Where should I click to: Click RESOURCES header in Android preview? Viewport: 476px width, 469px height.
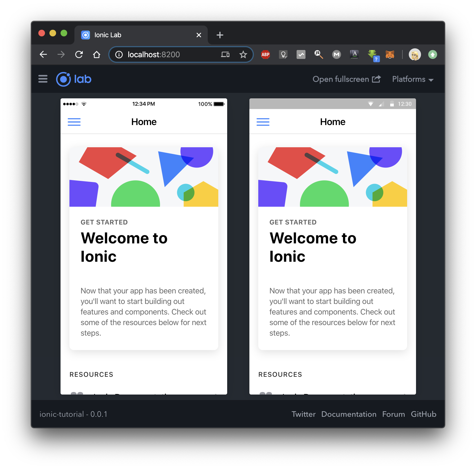click(280, 375)
